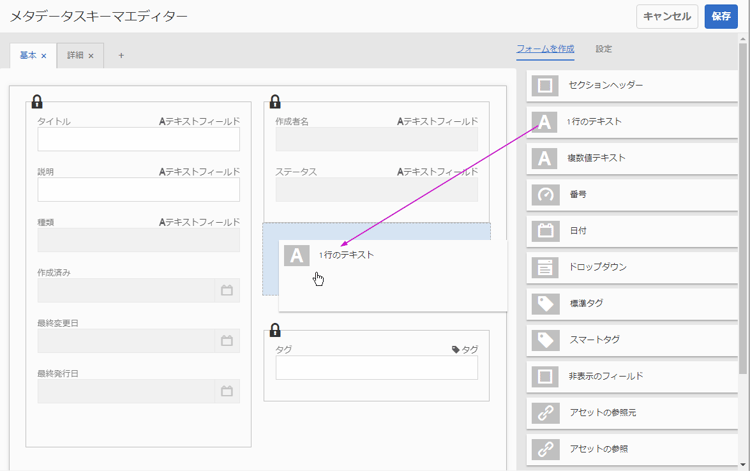Screen dimensions: 750x471
Task: Click the ドロップダウン component label
Action: (597, 267)
